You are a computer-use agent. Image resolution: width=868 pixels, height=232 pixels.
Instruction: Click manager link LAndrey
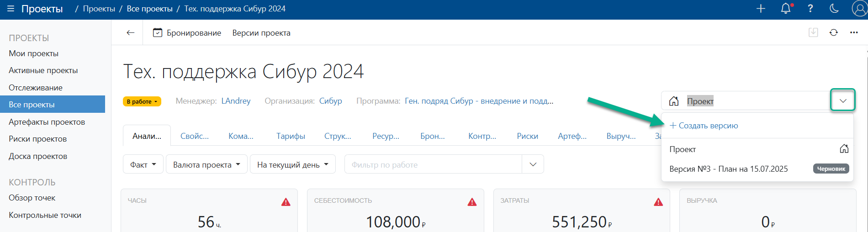tap(236, 101)
